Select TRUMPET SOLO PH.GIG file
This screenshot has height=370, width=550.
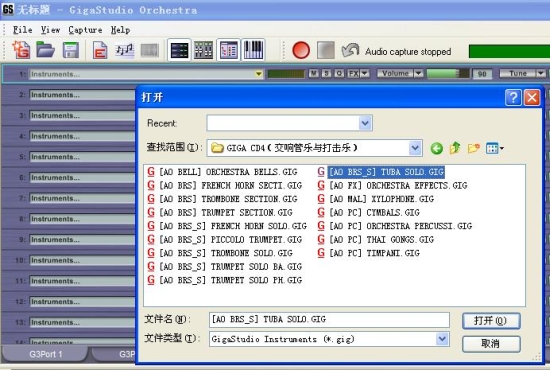(x=230, y=280)
